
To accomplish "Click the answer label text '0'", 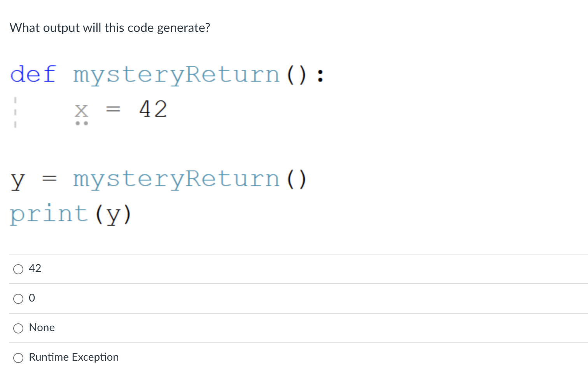I will pyautogui.click(x=32, y=298).
